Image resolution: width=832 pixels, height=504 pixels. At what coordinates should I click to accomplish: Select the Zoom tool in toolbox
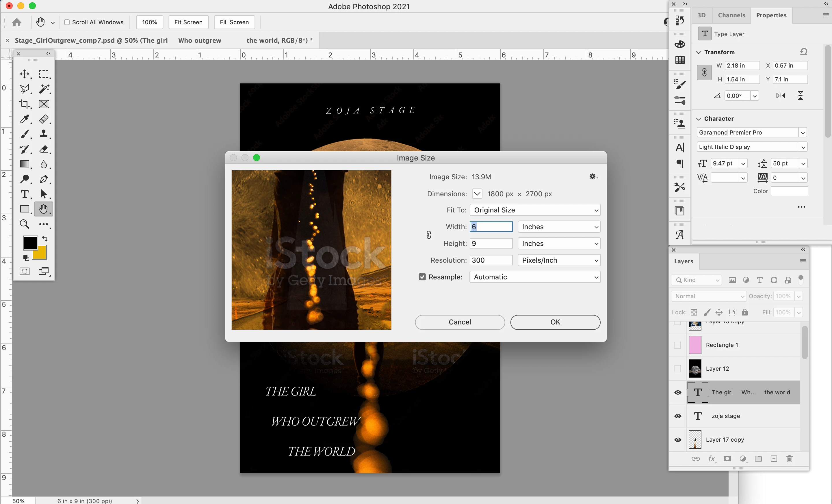[x=24, y=224]
